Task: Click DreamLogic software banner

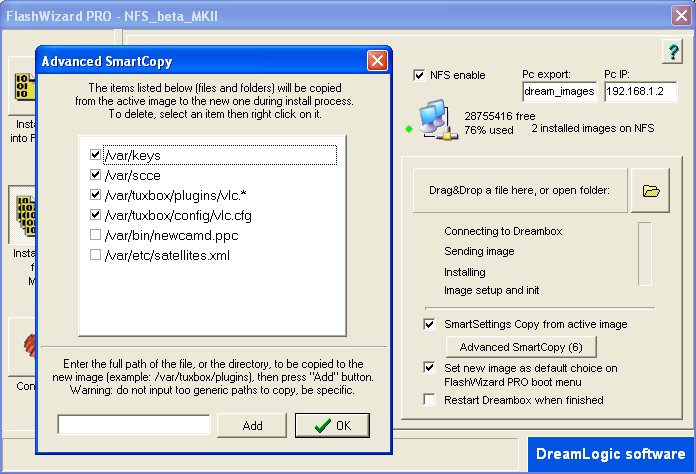Action: click(611, 454)
